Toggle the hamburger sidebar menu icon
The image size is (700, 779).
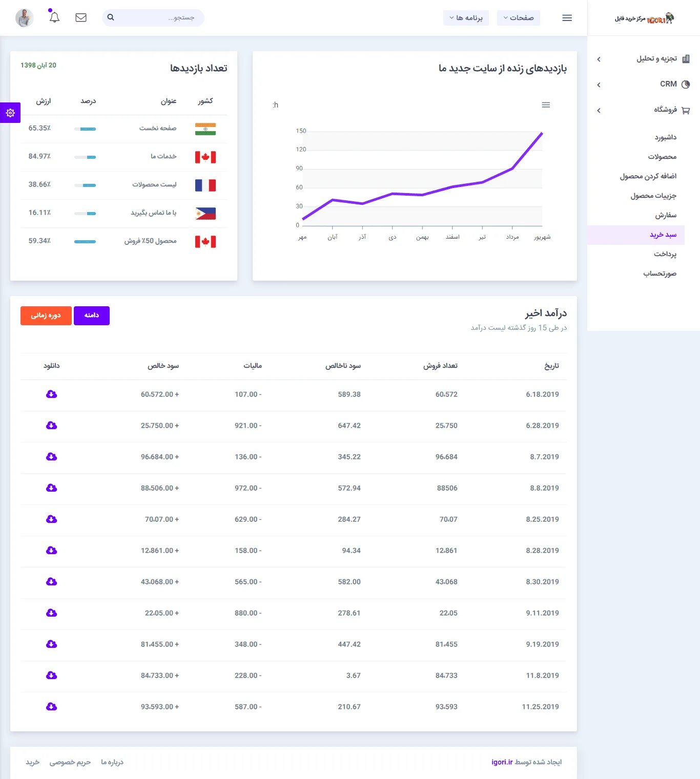point(567,18)
